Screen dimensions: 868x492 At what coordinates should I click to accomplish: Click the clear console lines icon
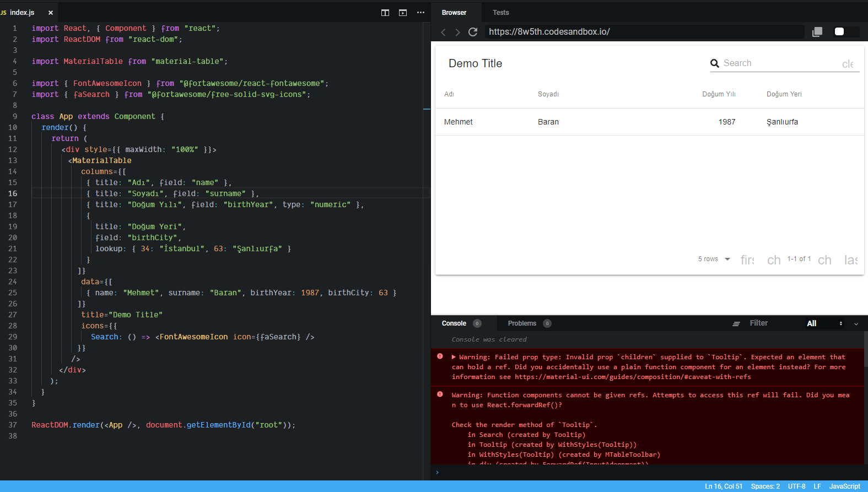click(736, 324)
